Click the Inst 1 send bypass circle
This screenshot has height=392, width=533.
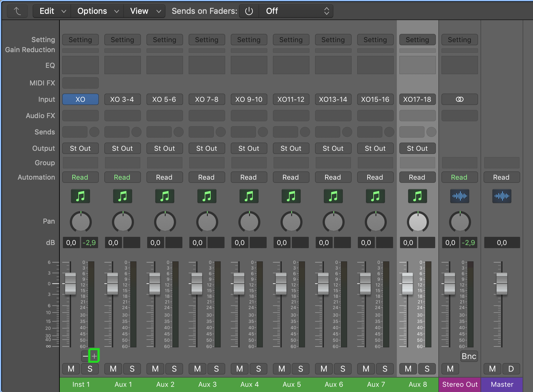point(94,132)
